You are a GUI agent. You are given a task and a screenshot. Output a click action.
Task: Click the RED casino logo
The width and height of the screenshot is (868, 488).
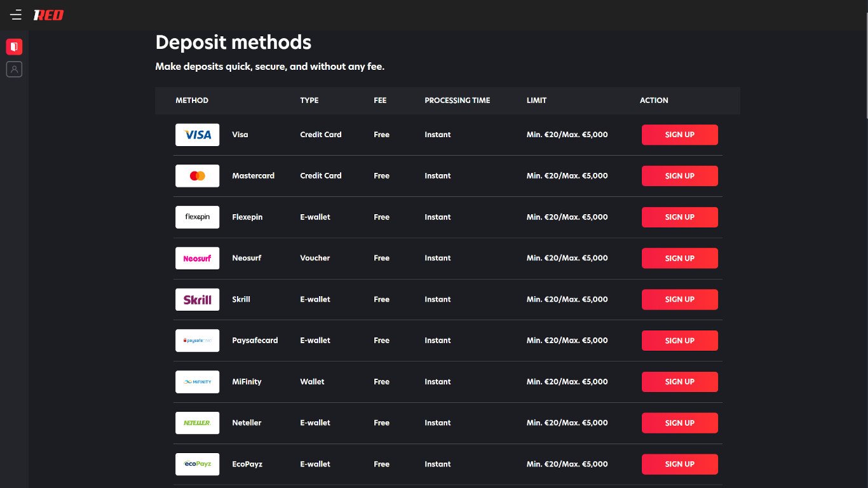tap(49, 15)
